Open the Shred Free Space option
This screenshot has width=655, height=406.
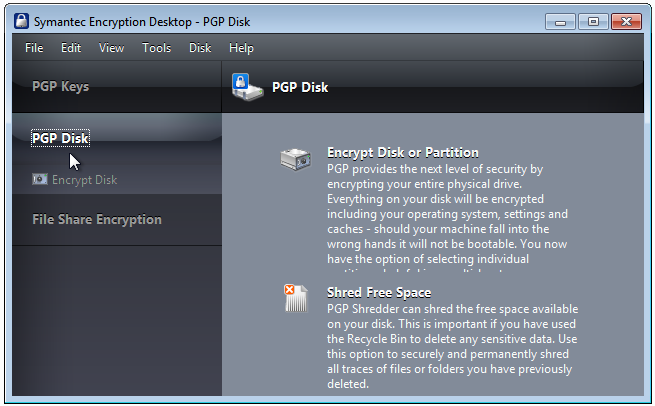click(x=379, y=293)
